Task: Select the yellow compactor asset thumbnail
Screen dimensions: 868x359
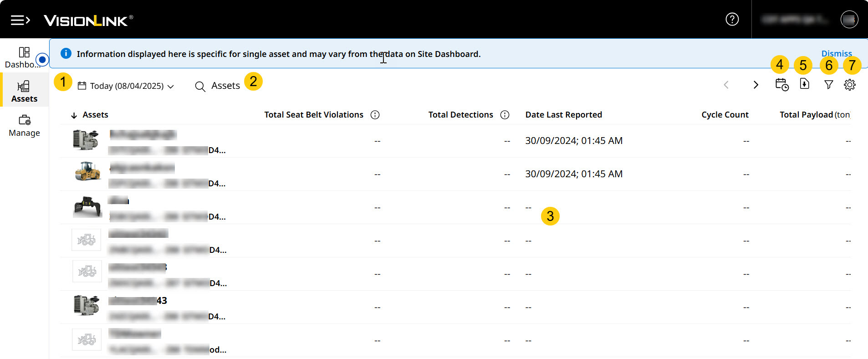Action: click(x=87, y=172)
